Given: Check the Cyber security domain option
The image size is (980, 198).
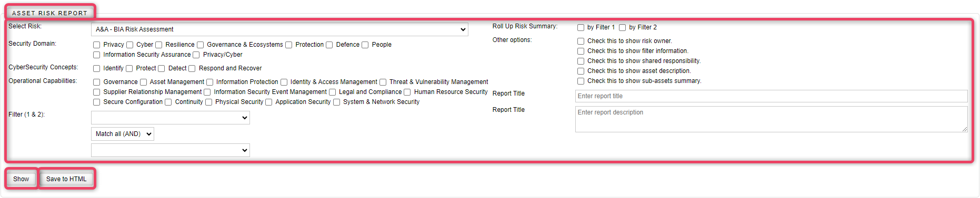Looking at the screenshot, I should tap(130, 45).
